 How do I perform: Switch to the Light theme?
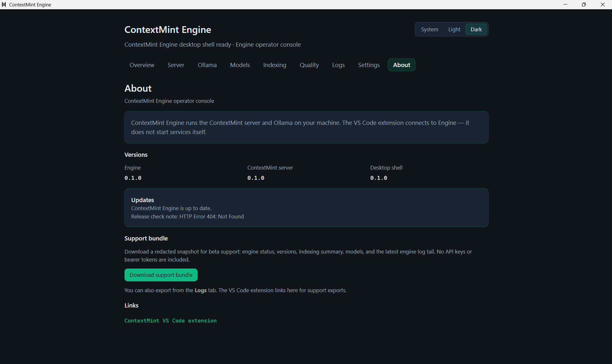[x=454, y=29]
